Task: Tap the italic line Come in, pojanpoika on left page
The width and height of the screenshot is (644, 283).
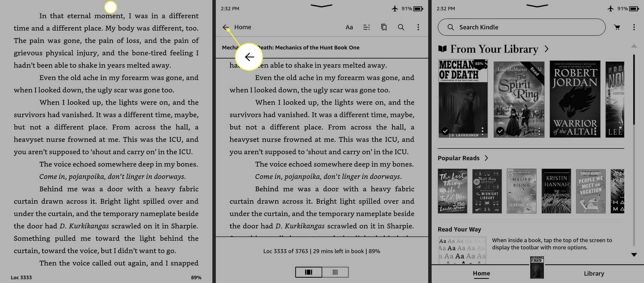Action: [x=112, y=177]
